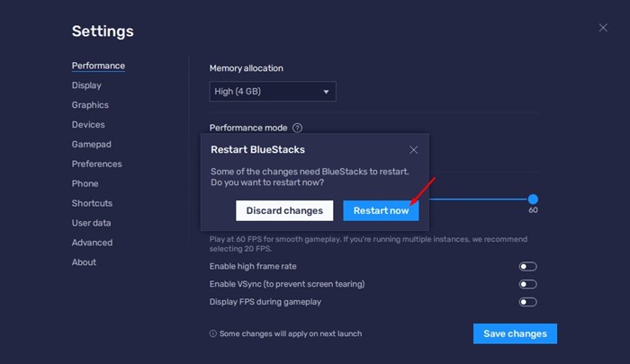Go to Graphics settings

[x=90, y=105]
